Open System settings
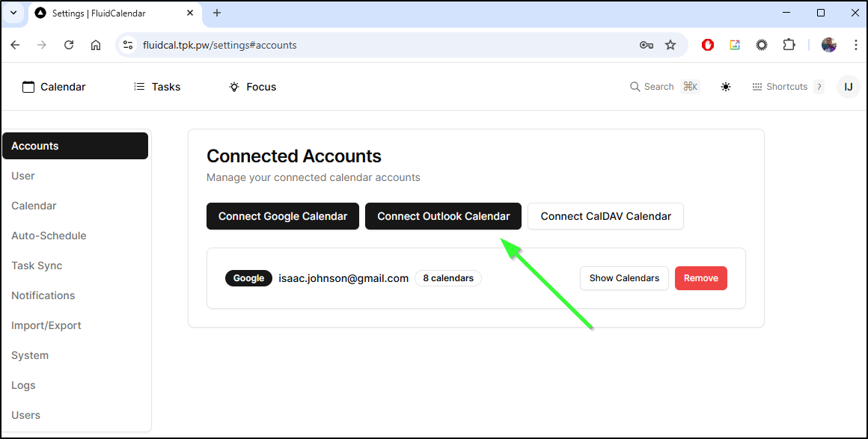Viewport: 868px width, 439px height. pos(76,355)
